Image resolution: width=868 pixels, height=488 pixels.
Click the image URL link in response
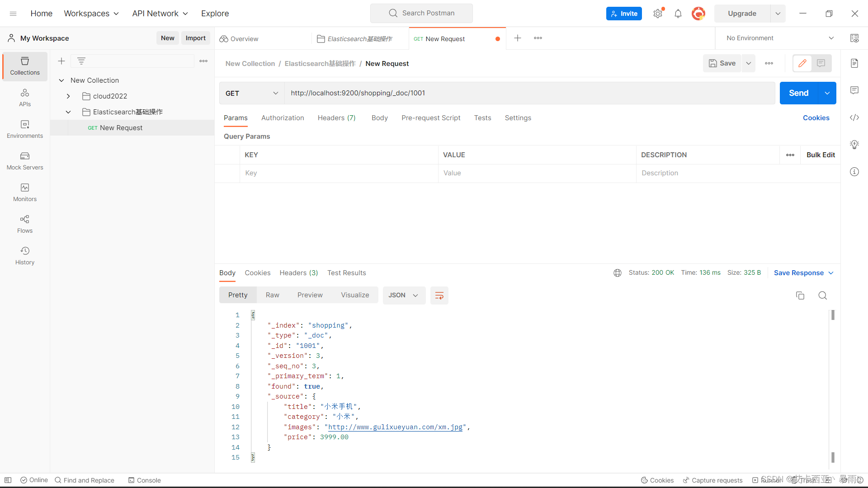[x=395, y=427]
